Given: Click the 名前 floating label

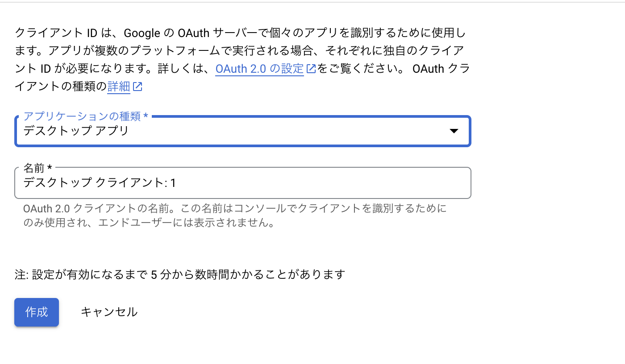Looking at the screenshot, I should pos(37,168).
